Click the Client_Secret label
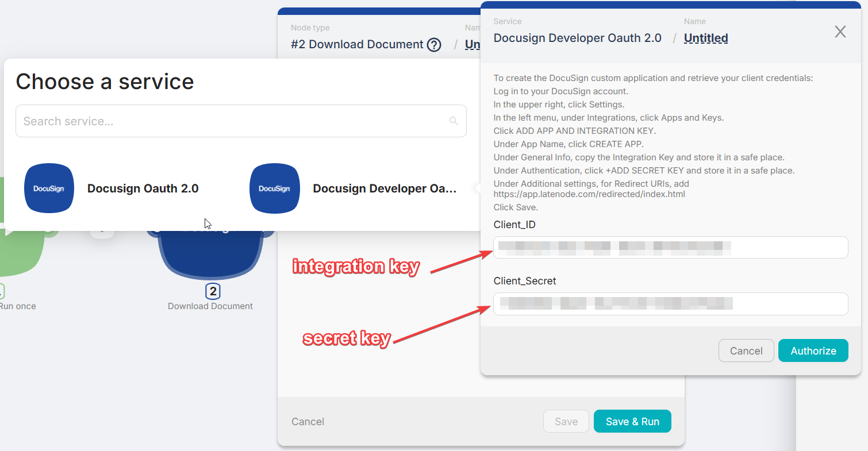This screenshot has height=451, width=868. coord(525,281)
